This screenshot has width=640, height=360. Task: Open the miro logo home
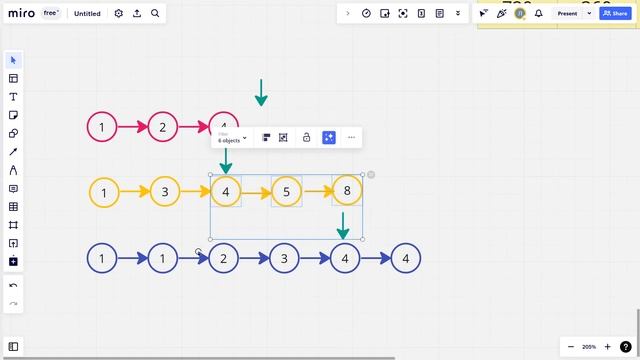pos(21,13)
